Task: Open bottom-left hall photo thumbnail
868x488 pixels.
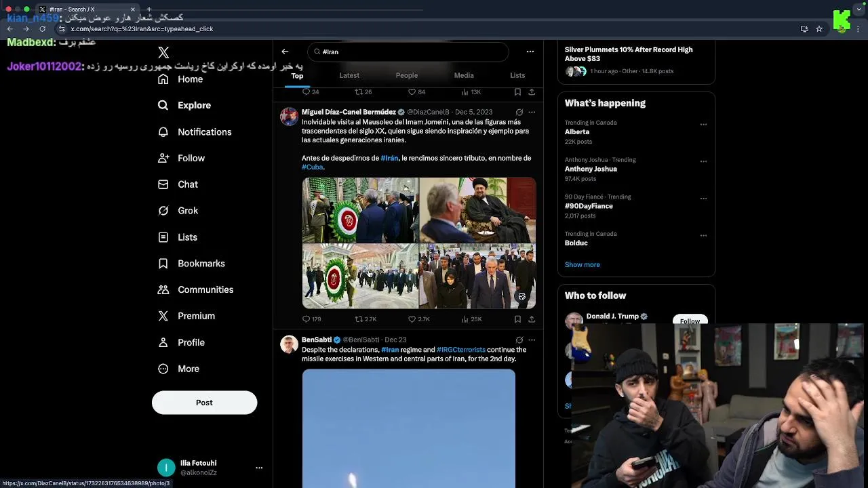Action: click(360, 276)
